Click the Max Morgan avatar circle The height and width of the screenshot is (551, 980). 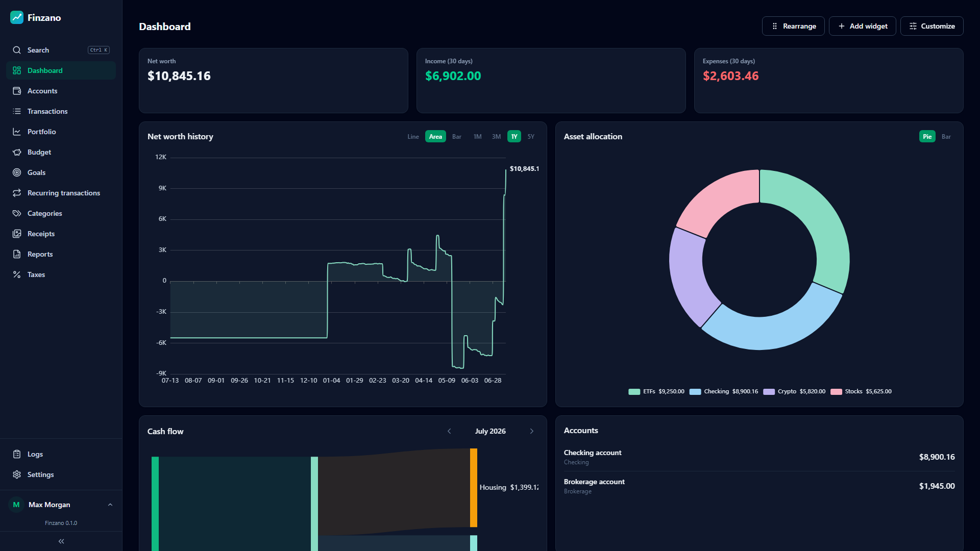tap(16, 505)
